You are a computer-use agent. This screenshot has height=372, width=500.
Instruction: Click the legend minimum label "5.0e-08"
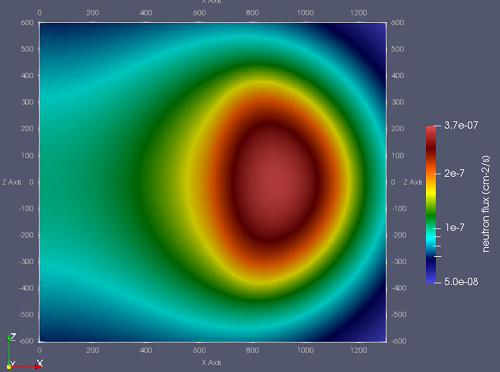(x=461, y=282)
